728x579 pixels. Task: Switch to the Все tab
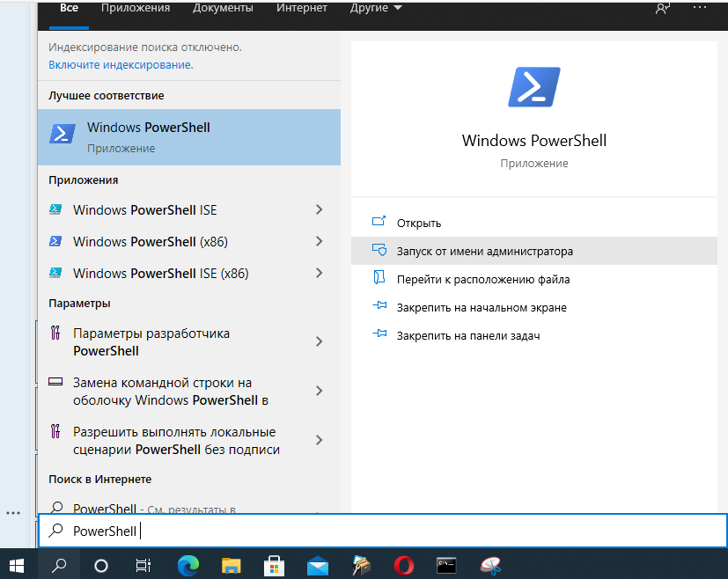click(69, 8)
